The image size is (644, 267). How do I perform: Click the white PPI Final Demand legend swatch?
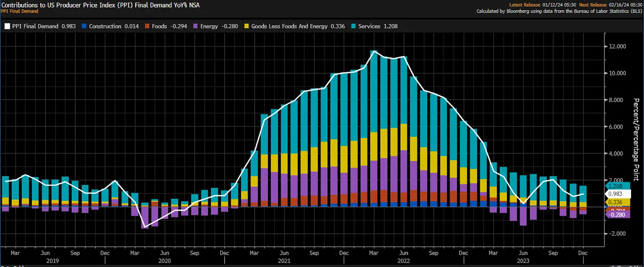click(7, 27)
